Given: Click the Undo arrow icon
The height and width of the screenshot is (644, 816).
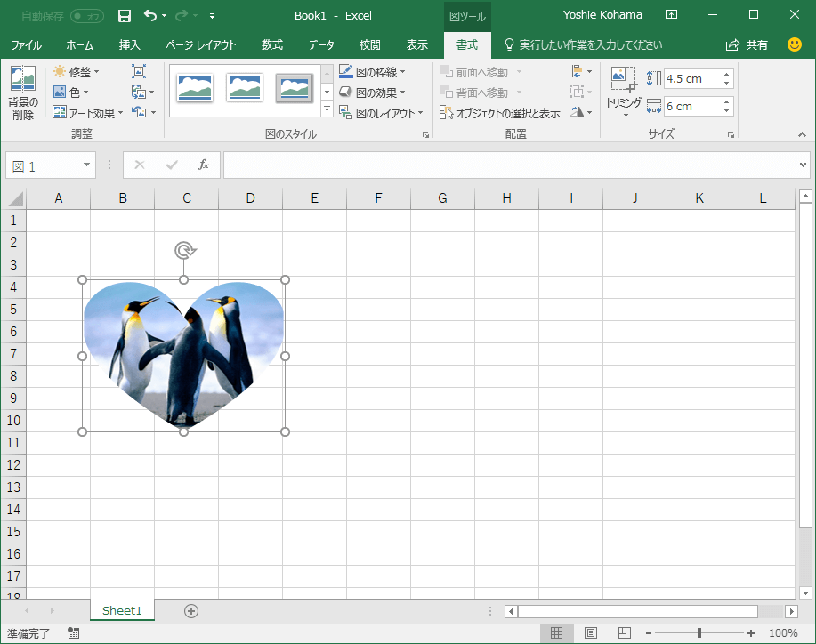Looking at the screenshot, I should [150, 16].
